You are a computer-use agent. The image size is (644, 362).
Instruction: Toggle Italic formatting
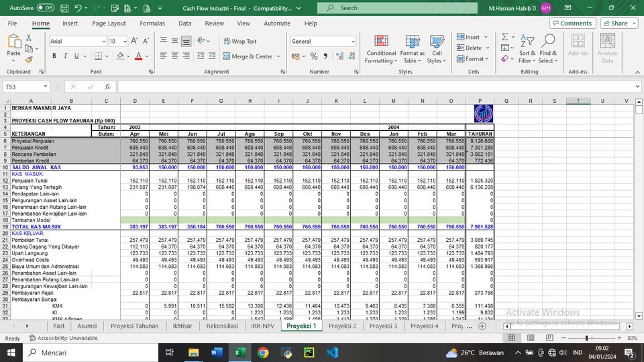(x=65, y=56)
